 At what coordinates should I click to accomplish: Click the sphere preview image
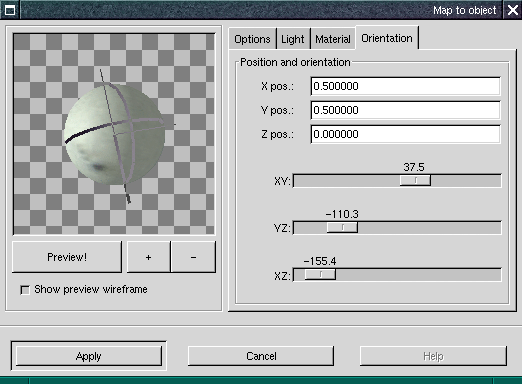click(114, 134)
